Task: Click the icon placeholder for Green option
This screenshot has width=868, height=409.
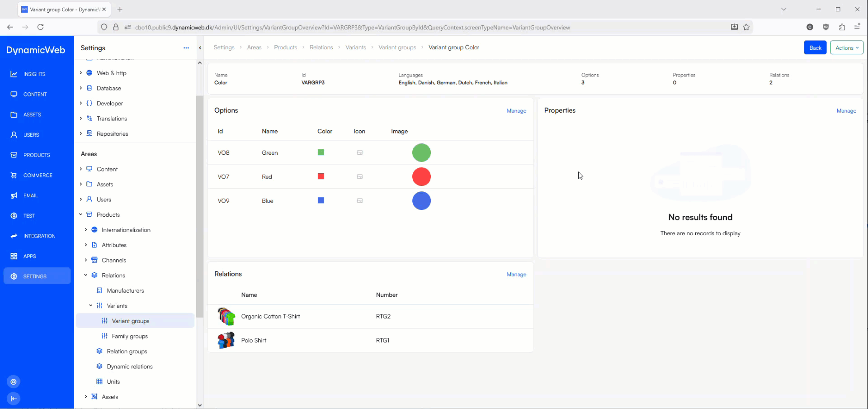Action: pos(360,153)
